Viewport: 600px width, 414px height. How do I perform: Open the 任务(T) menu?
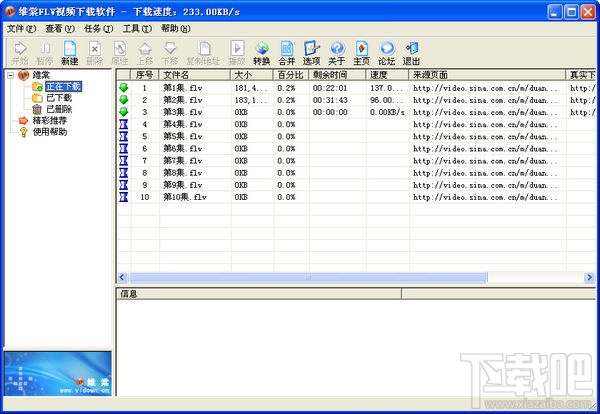98,29
